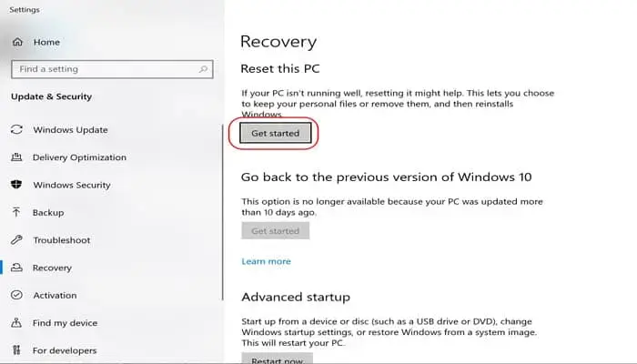Click the Troubleshoot wrench icon
Image resolution: width=637 pixels, height=364 pixels.
tap(16, 240)
